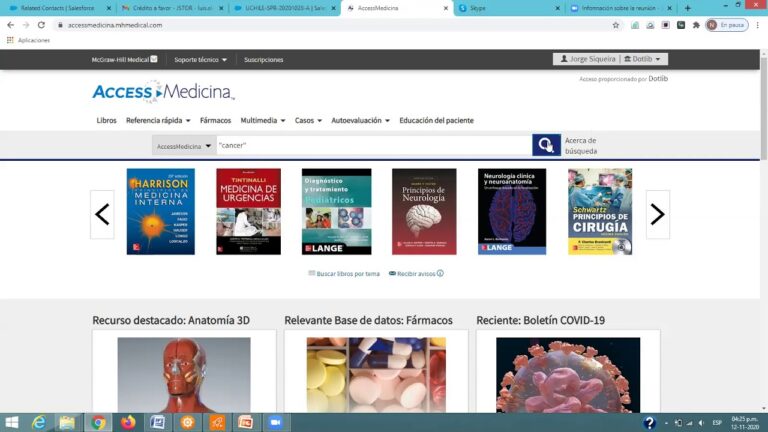Open Neurología clínica y neuroanatomía cover
This screenshot has width=768, height=432.
512,212
